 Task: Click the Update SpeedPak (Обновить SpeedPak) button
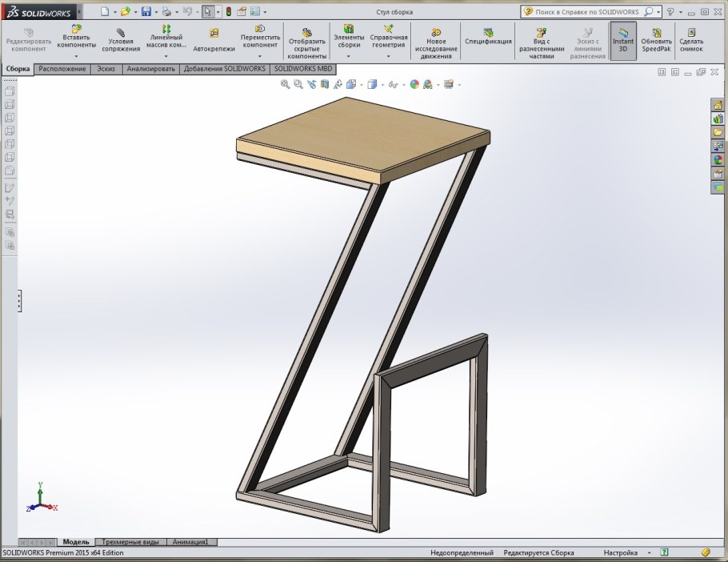click(656, 40)
